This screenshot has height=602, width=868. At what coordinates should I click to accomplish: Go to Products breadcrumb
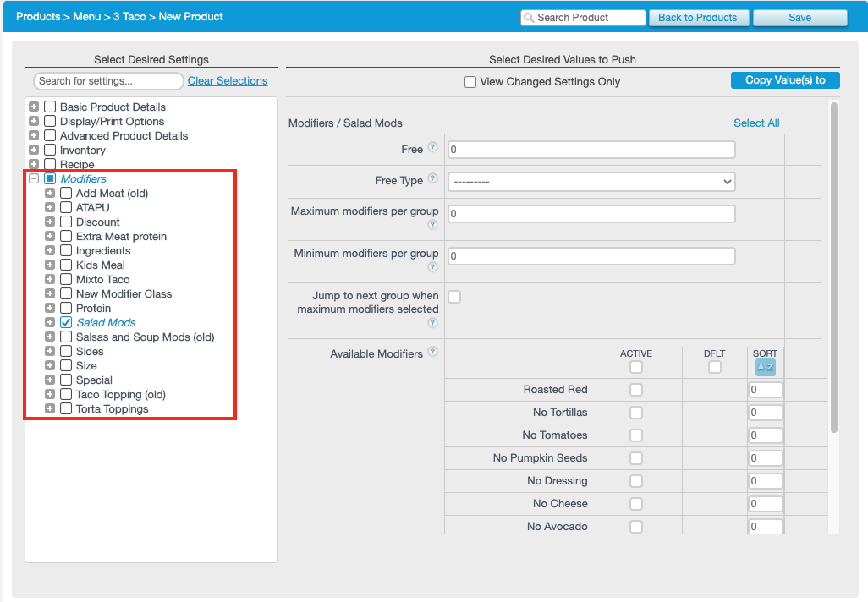click(x=37, y=17)
